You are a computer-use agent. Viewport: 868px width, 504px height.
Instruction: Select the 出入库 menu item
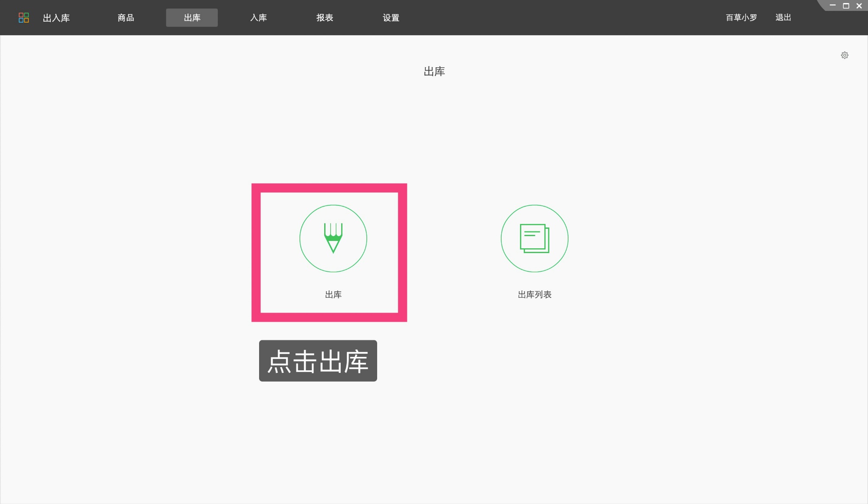click(x=56, y=18)
